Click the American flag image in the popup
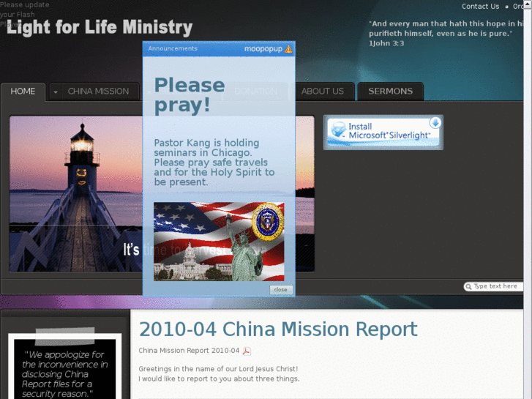 point(219,242)
